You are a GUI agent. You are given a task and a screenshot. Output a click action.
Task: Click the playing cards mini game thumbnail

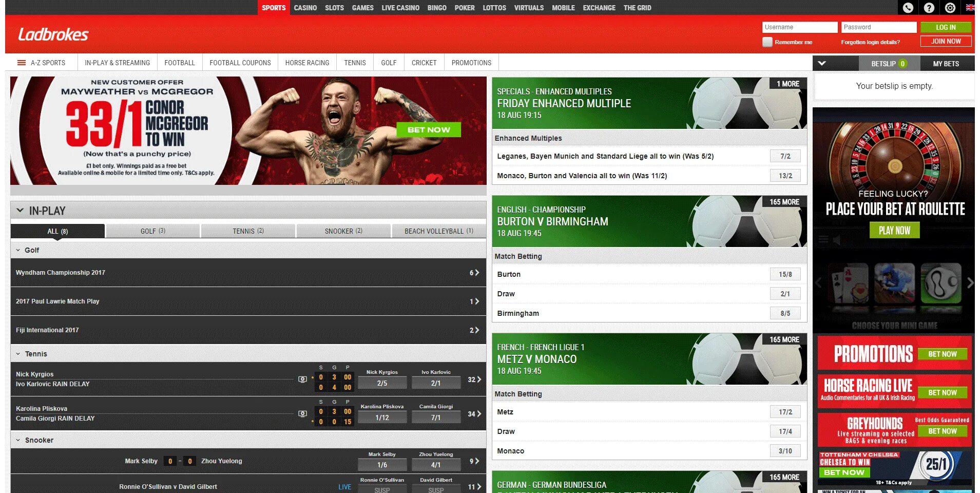tap(848, 283)
